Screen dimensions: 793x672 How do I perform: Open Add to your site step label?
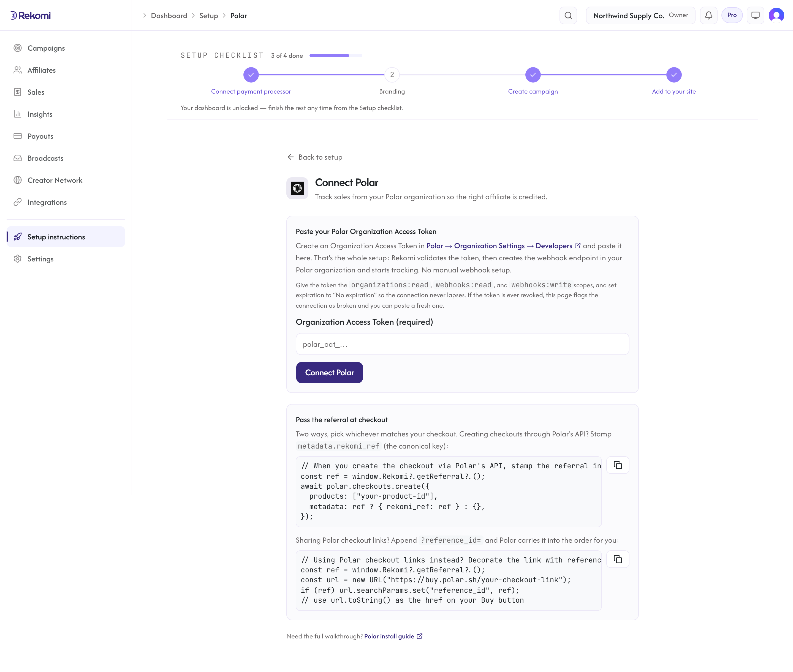[x=674, y=91]
